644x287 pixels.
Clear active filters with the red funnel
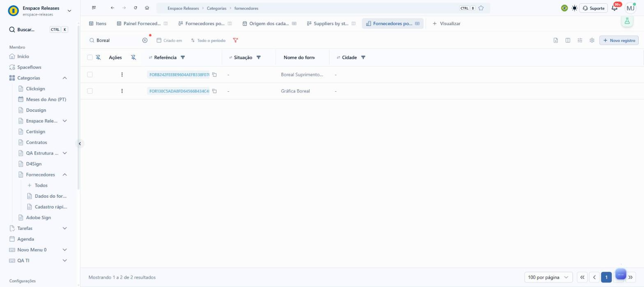(235, 40)
